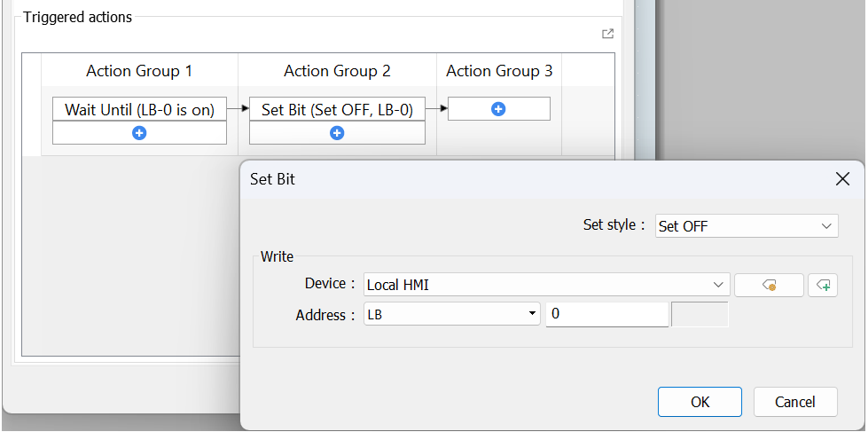
Task: Add an action below Set Bit in Group 2
Action: (x=337, y=133)
